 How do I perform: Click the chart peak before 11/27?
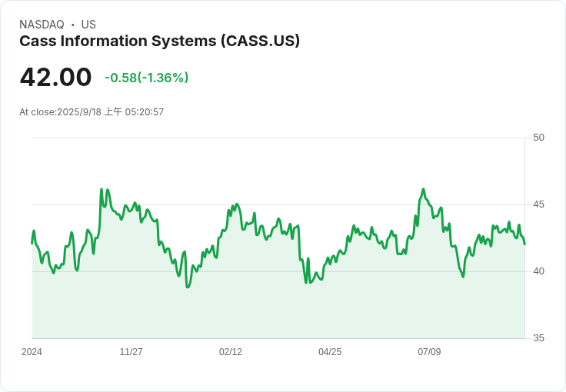[x=102, y=189]
